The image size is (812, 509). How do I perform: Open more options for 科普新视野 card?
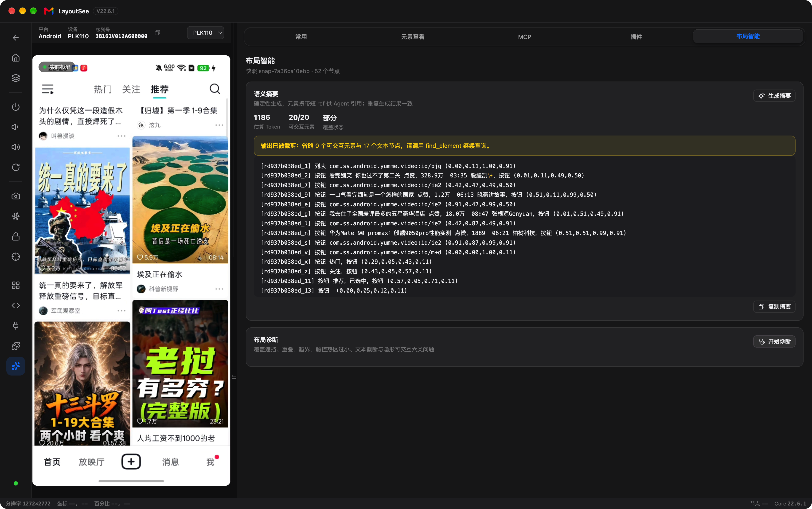pyautogui.click(x=219, y=289)
